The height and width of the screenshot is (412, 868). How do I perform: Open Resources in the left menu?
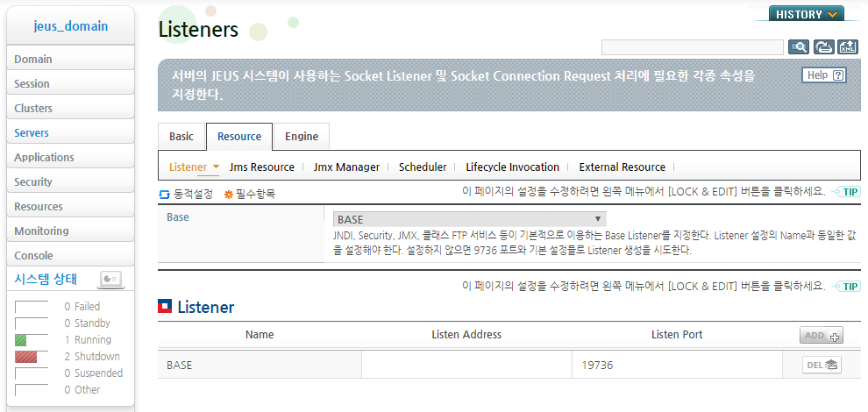tap(70, 207)
